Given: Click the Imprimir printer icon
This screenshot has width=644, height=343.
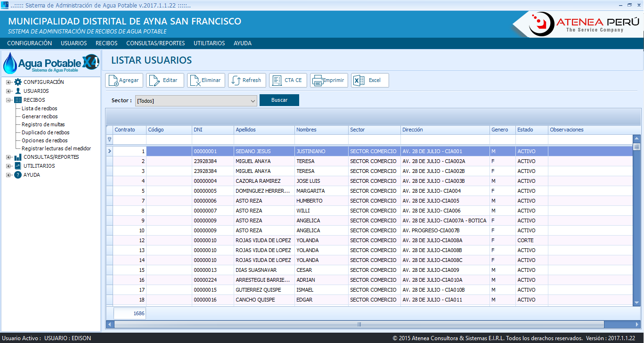Looking at the screenshot, I should point(318,81).
